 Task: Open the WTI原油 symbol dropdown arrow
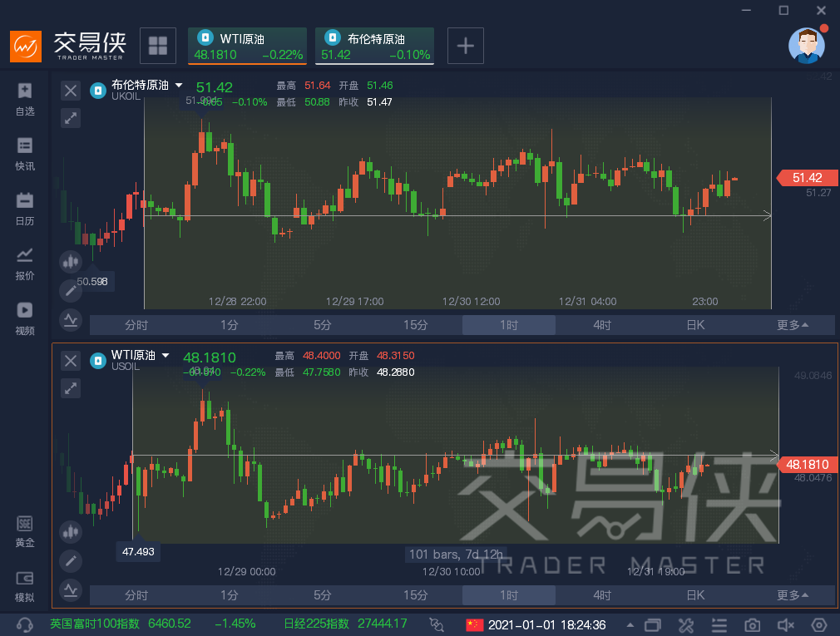click(166, 355)
